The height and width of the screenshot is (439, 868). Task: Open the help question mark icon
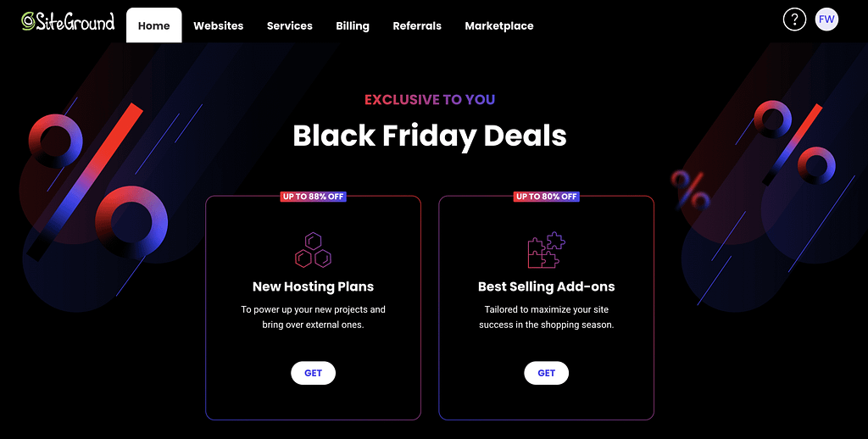(794, 19)
